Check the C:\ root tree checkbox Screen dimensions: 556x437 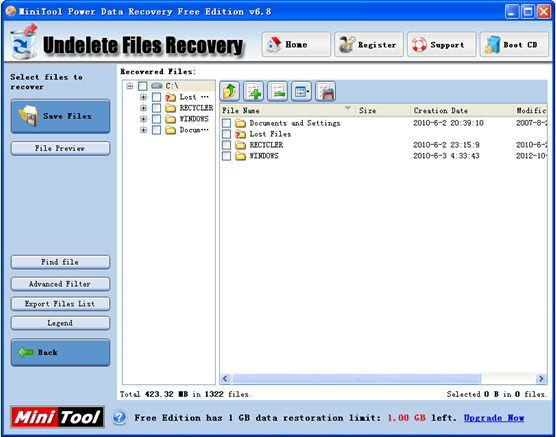(x=142, y=86)
